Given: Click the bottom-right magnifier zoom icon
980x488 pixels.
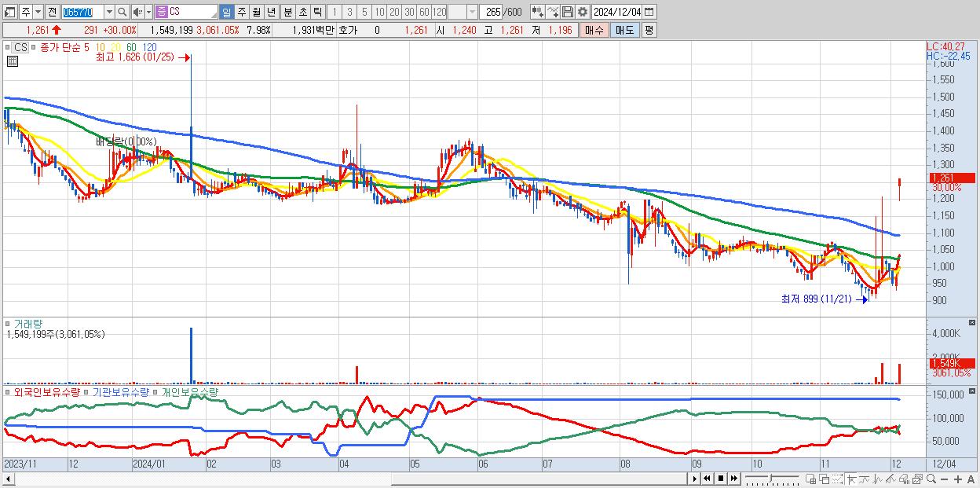Looking at the screenshot, I should coord(931,479).
